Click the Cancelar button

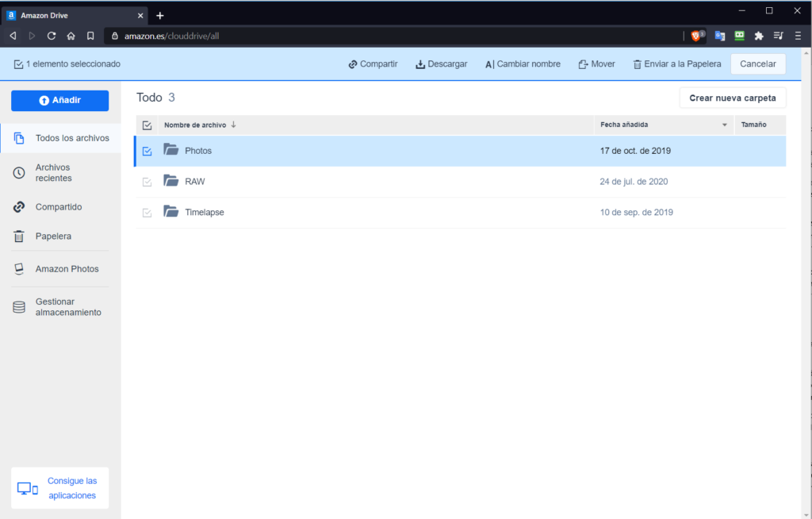click(x=758, y=63)
